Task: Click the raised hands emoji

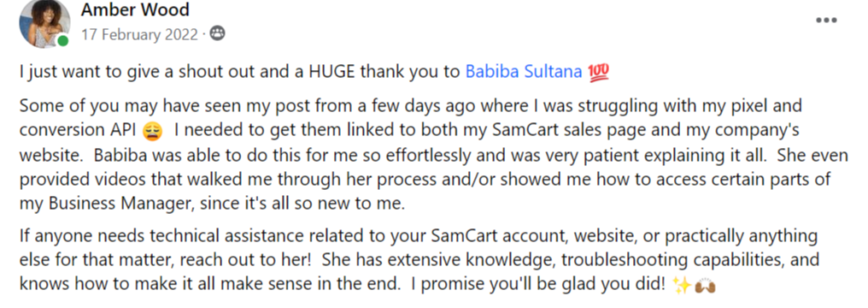Action: pyautogui.click(x=706, y=285)
